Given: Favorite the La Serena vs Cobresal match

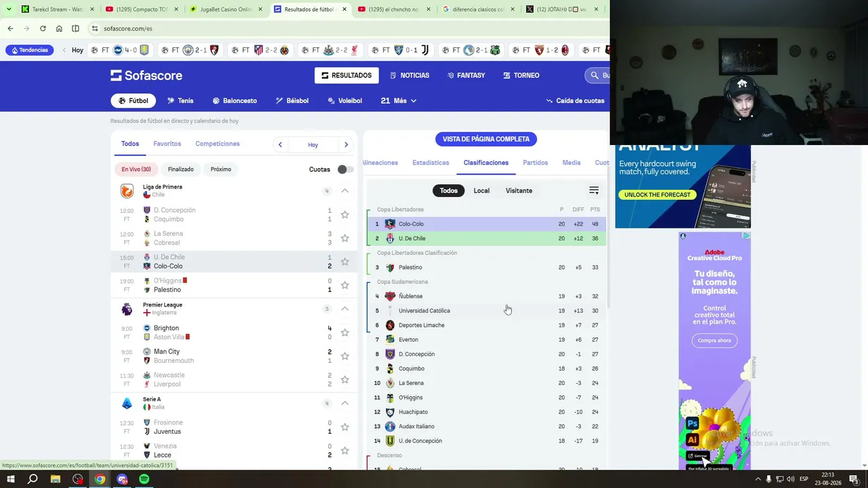Looking at the screenshot, I should tap(344, 238).
